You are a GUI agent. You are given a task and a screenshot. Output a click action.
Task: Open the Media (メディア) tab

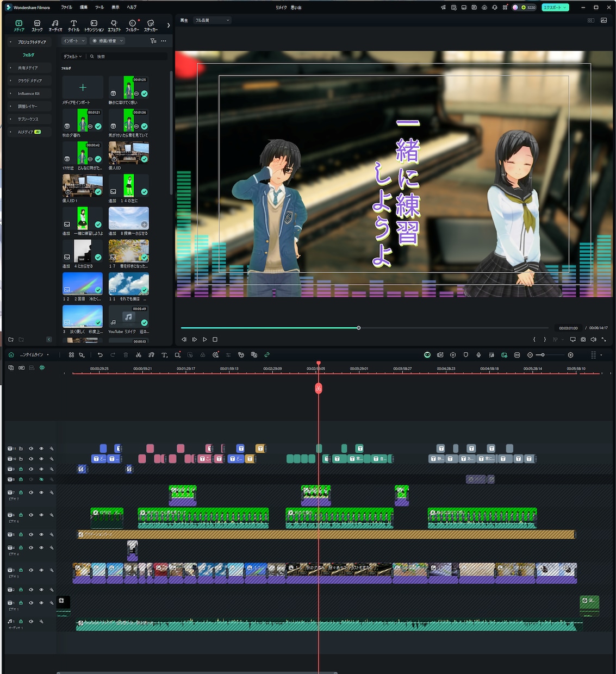19,26
